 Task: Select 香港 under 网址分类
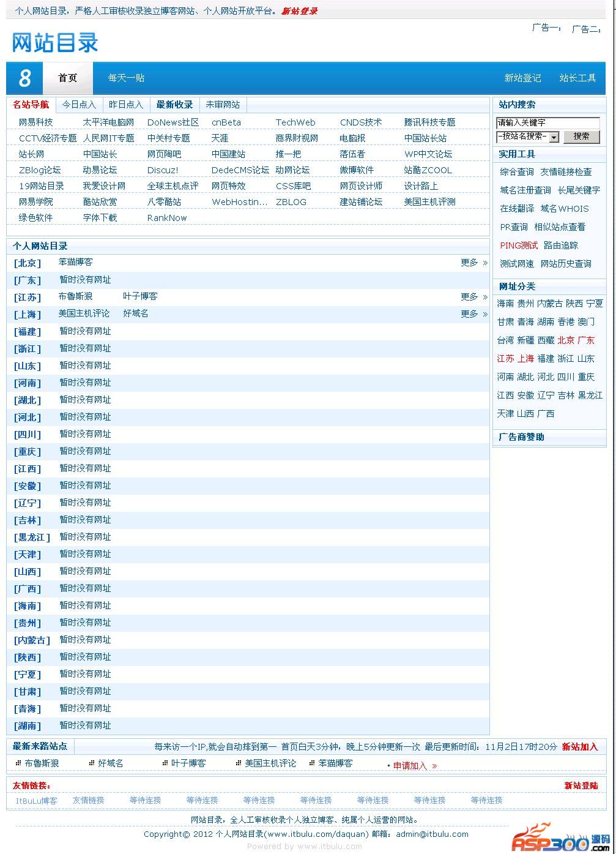tap(566, 322)
